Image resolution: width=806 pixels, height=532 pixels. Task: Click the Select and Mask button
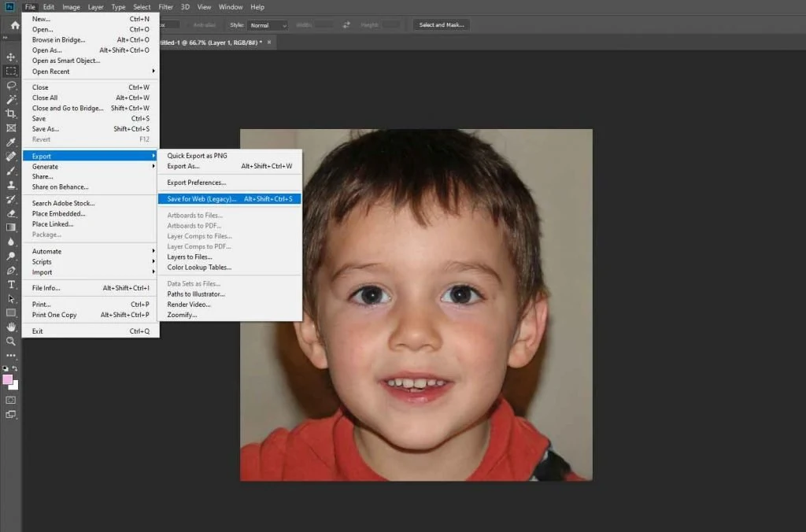(442, 24)
